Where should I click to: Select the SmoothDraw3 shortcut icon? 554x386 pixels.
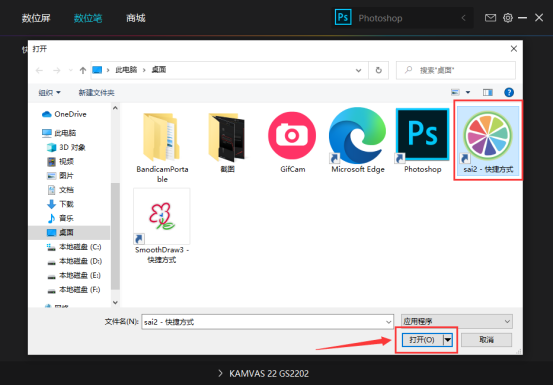click(x=161, y=216)
